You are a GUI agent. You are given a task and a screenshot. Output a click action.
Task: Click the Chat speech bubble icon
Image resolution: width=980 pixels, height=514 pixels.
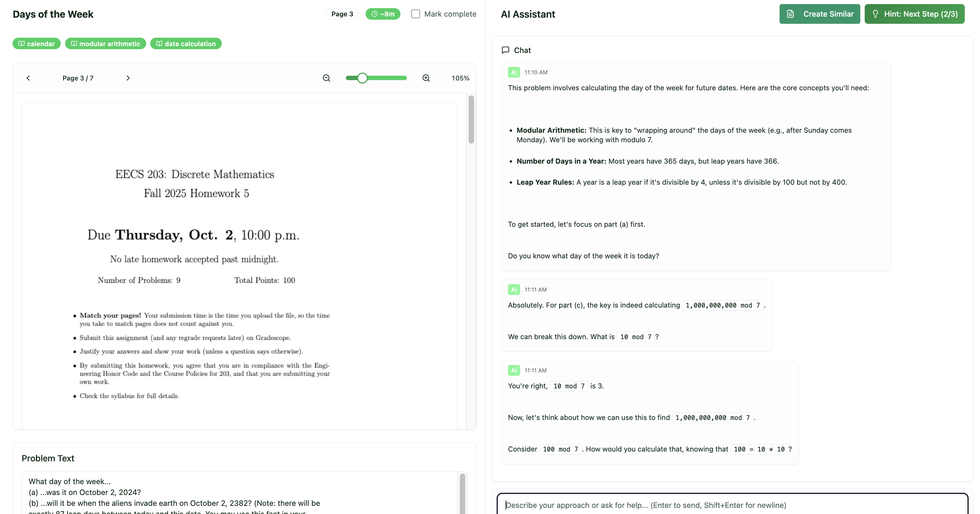click(505, 50)
